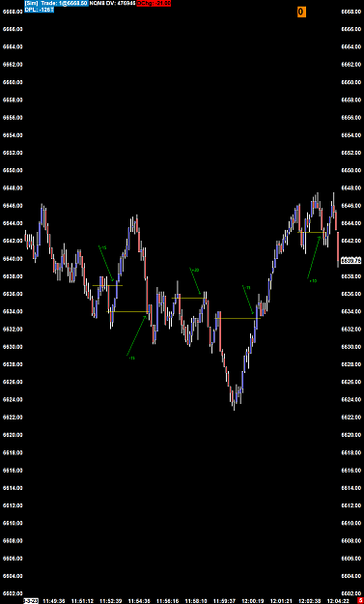Click 6618.00 on the left price scale
Image resolution: width=364 pixels, height=604 pixels.
13,452
